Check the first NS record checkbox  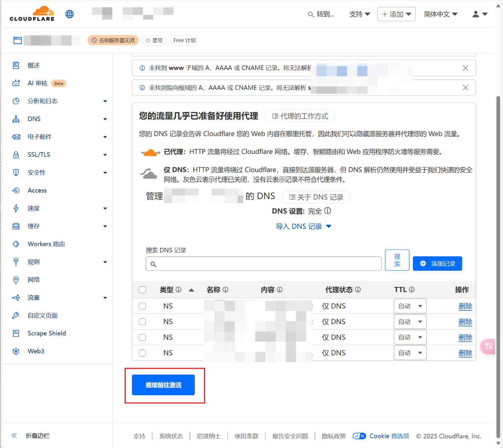pyautogui.click(x=142, y=306)
